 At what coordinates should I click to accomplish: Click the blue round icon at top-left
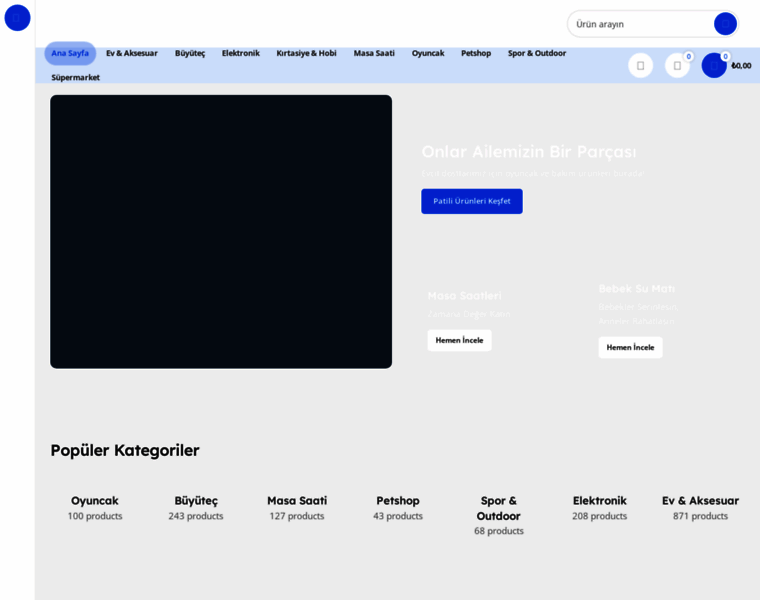(17, 18)
